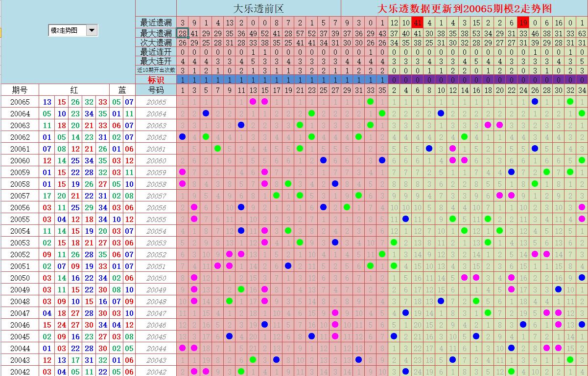This screenshot has height=376, width=588.
Task: Click the blue dot in row 20065 under number 26
Action: pyautogui.click(x=535, y=102)
